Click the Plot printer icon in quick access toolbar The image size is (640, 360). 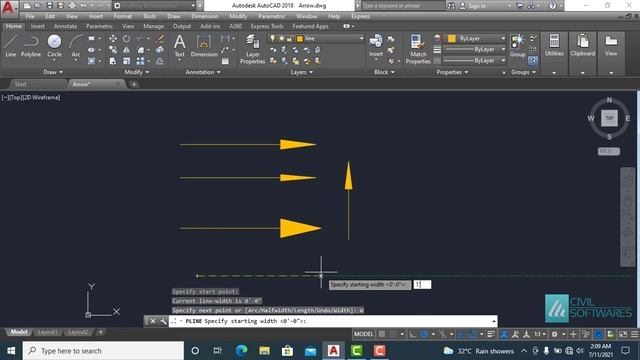(72, 5)
